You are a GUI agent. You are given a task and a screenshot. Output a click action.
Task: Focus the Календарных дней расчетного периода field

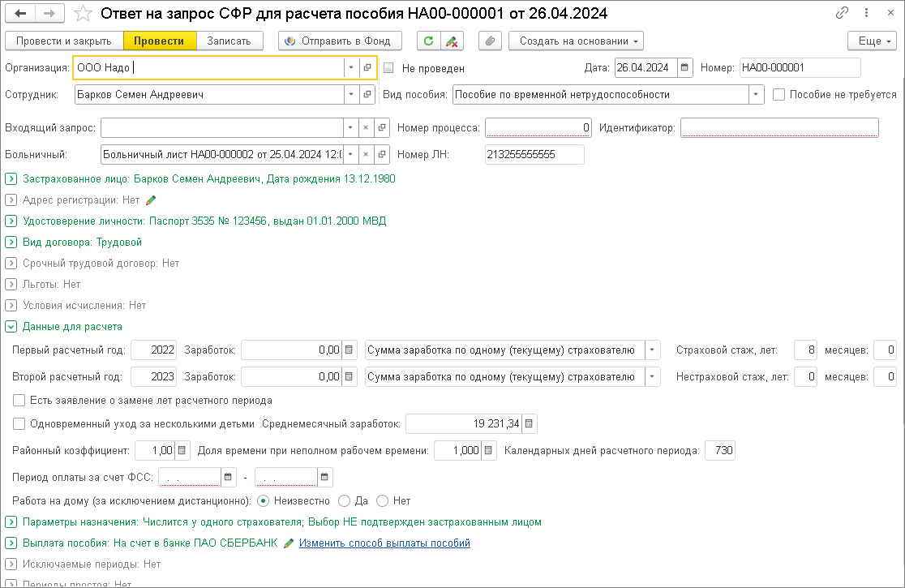720,451
